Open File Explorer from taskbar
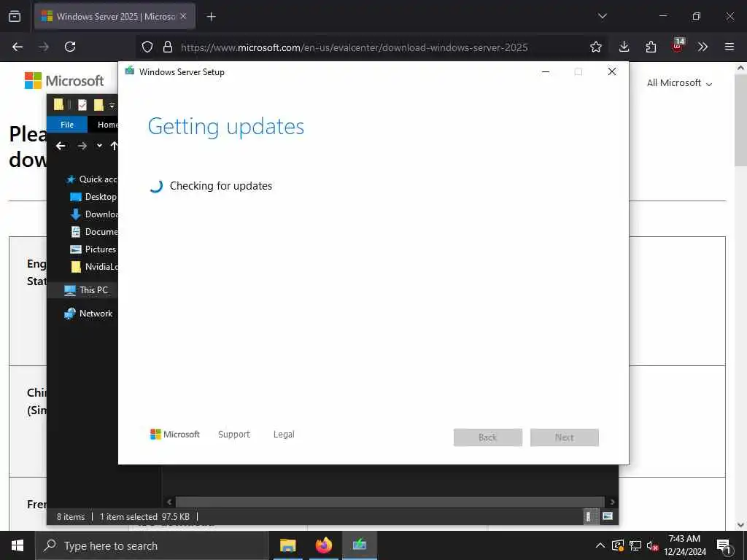Screen dimensions: 747x560 [x=287, y=545]
